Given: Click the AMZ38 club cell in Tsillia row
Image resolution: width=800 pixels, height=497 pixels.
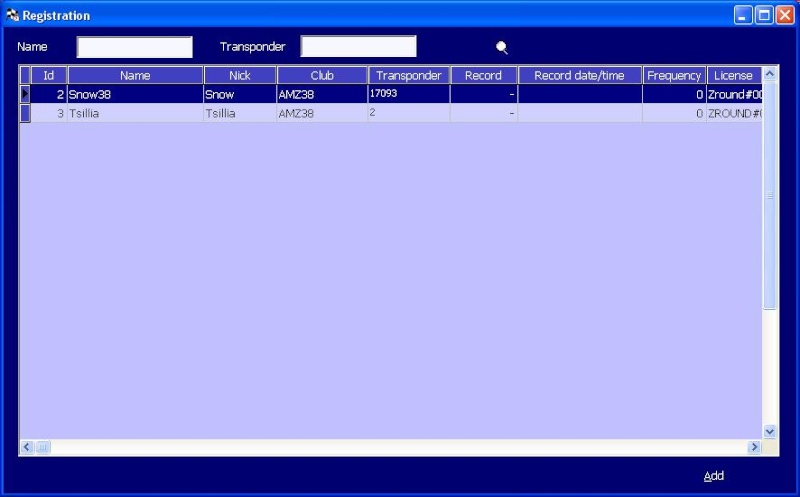Looking at the screenshot, I should pyautogui.click(x=322, y=113).
